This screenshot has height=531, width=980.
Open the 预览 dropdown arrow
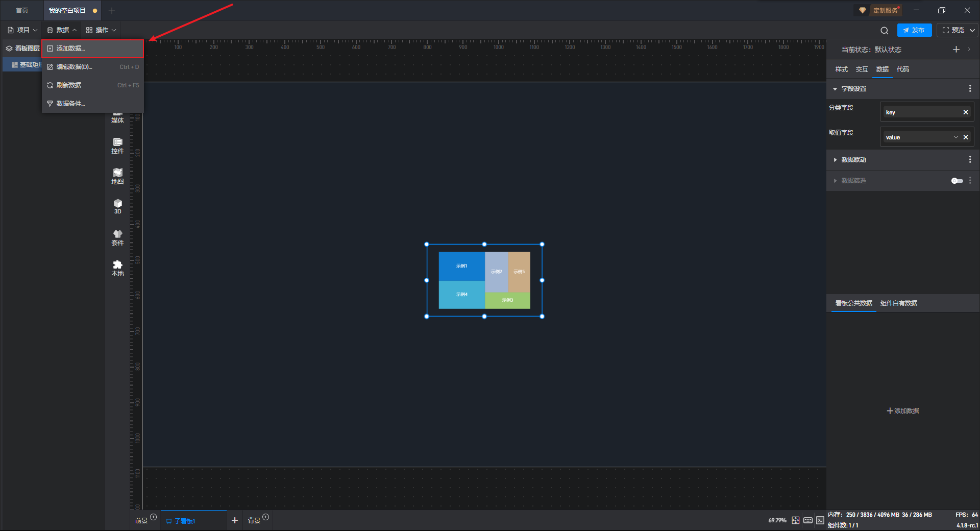click(972, 31)
